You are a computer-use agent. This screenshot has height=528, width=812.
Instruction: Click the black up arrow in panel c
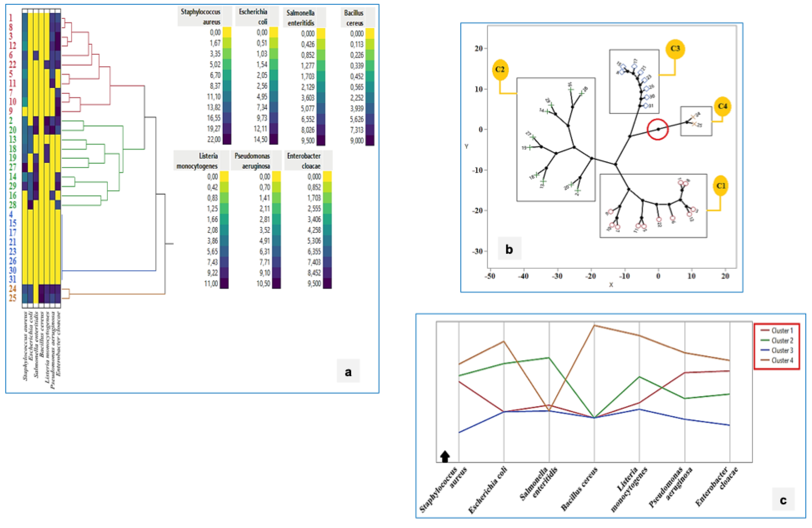[x=445, y=456]
